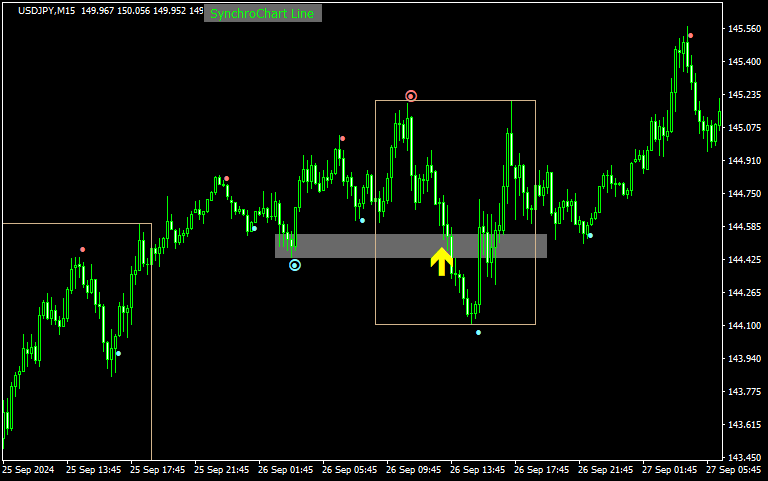Click the red circled marker atop the tan box

coord(411,96)
